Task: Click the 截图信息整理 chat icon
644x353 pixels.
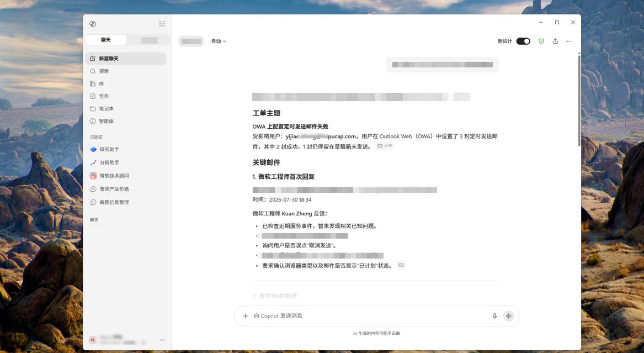Action: pyautogui.click(x=93, y=202)
